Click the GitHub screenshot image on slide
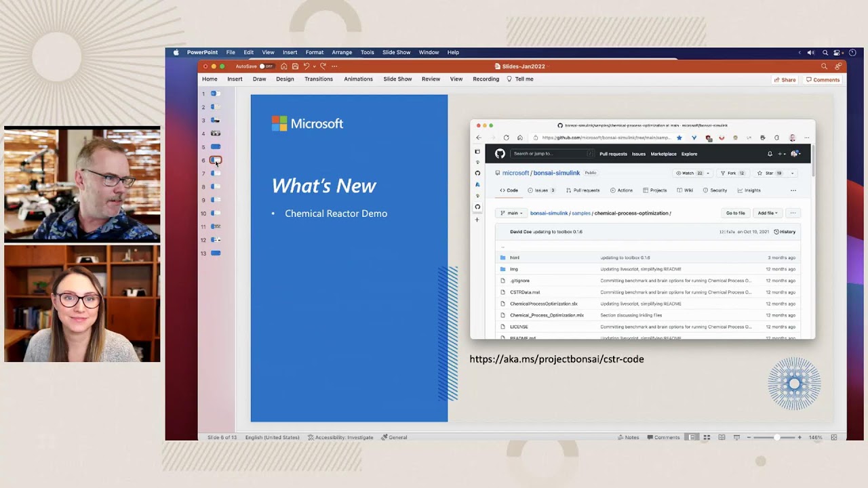The width and height of the screenshot is (868, 488). pyautogui.click(x=642, y=229)
